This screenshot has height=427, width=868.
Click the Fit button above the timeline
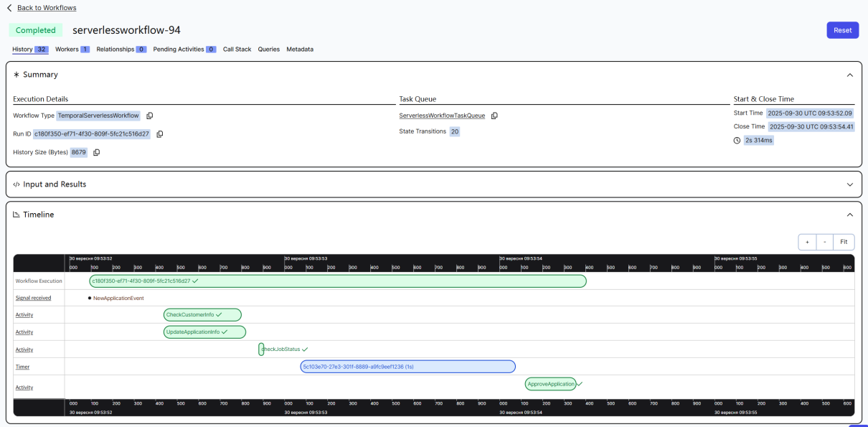[844, 242]
